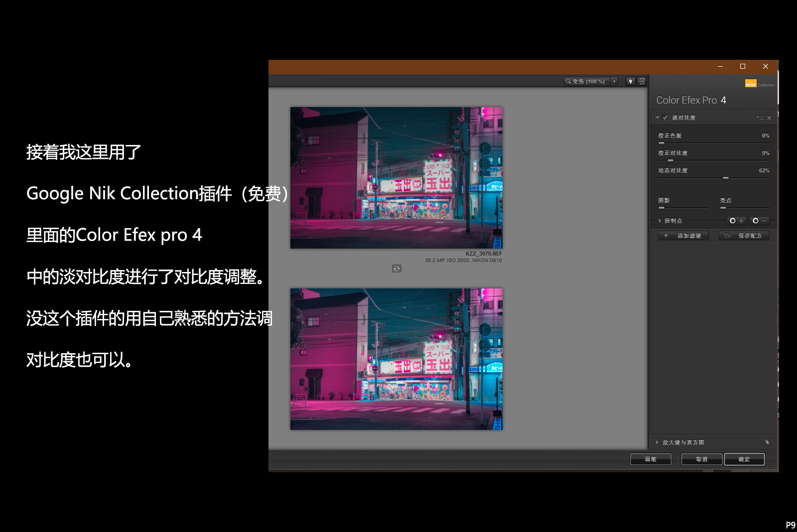Open the zoom options arrow

coord(615,81)
